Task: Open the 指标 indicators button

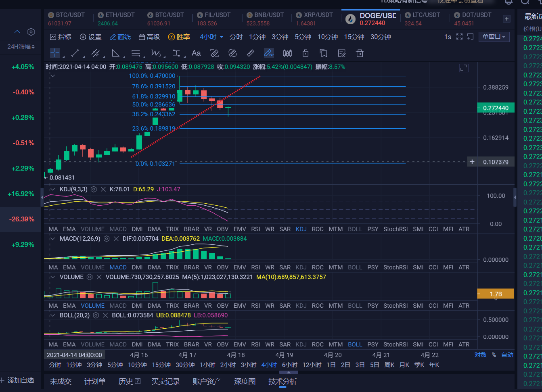Action: coord(61,37)
